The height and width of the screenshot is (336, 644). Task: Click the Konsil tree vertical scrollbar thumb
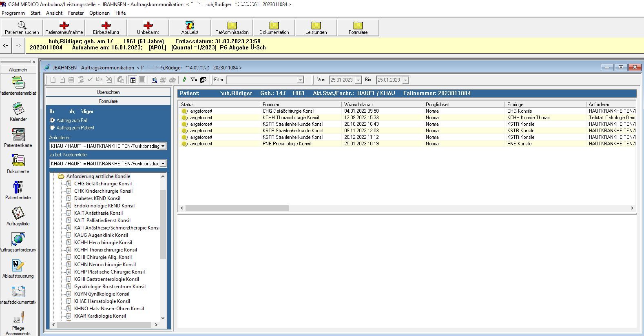[x=163, y=224]
